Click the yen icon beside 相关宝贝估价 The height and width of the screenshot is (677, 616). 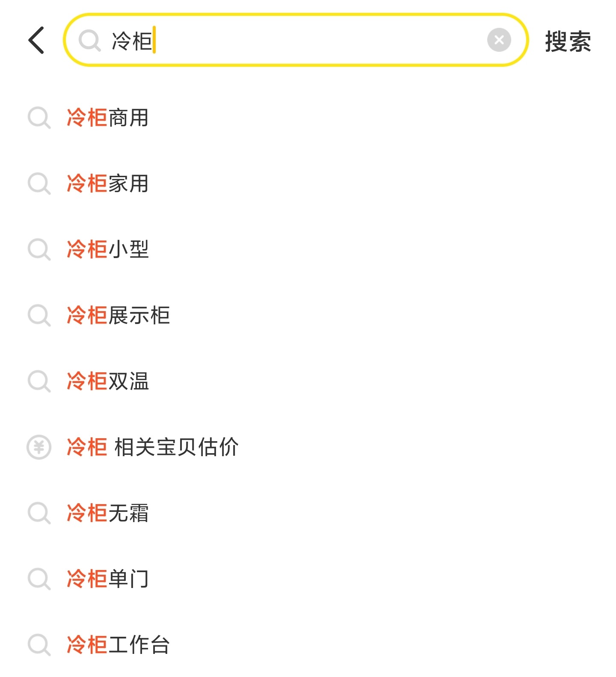coord(39,447)
